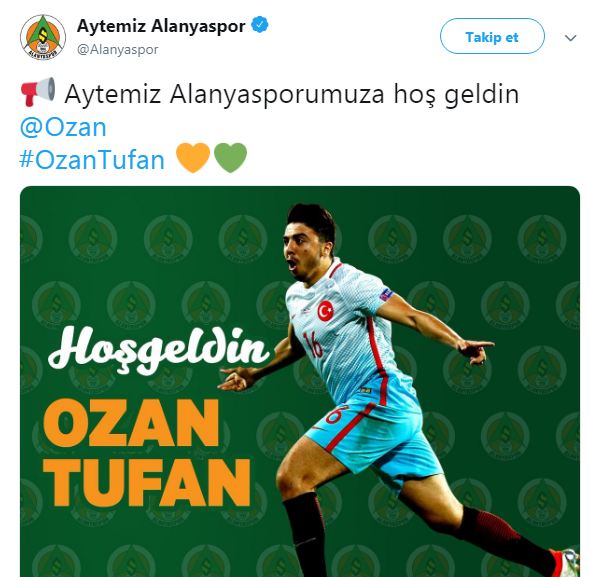This screenshot has width=590, height=577.
Task: Click the Turkish flag crest on jersey
Action: 326,311
